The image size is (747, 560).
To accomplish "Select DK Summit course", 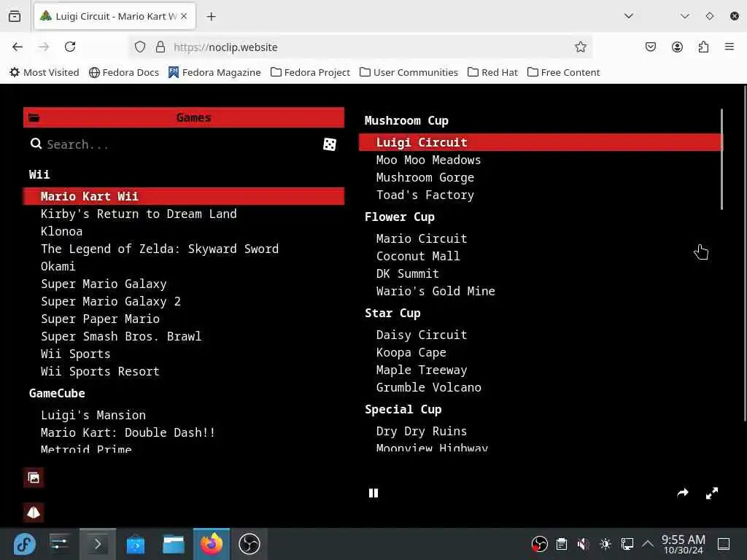I will point(541,274).
